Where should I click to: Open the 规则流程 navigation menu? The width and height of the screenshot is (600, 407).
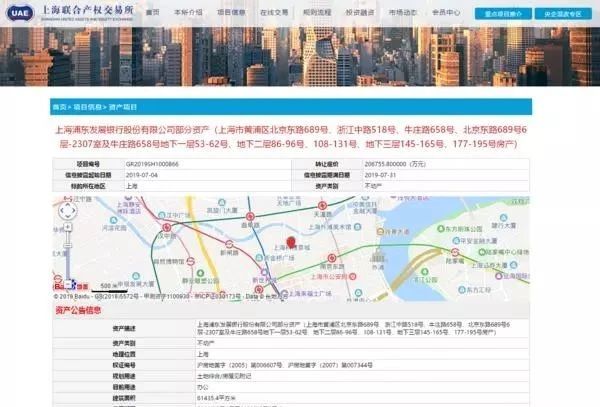click(x=317, y=12)
